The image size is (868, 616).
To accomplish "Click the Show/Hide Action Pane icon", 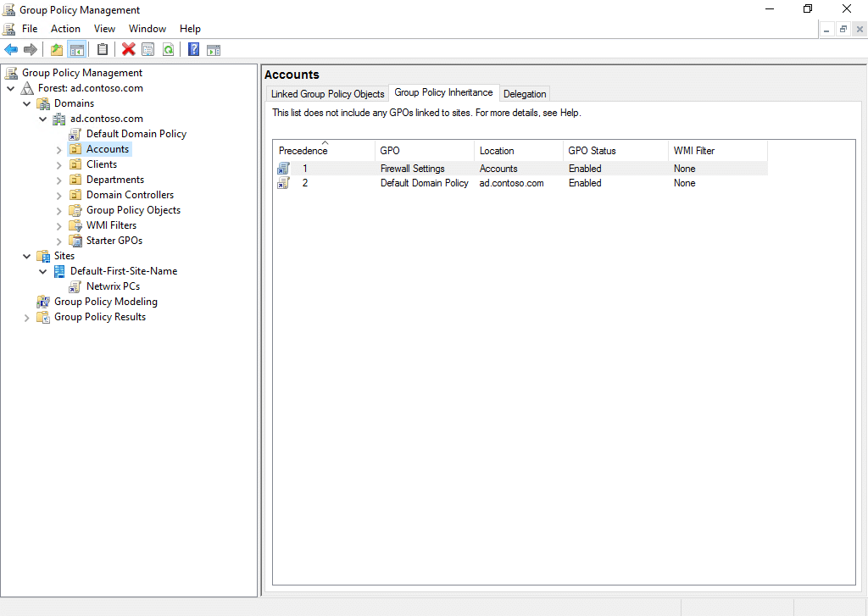I will tap(214, 50).
